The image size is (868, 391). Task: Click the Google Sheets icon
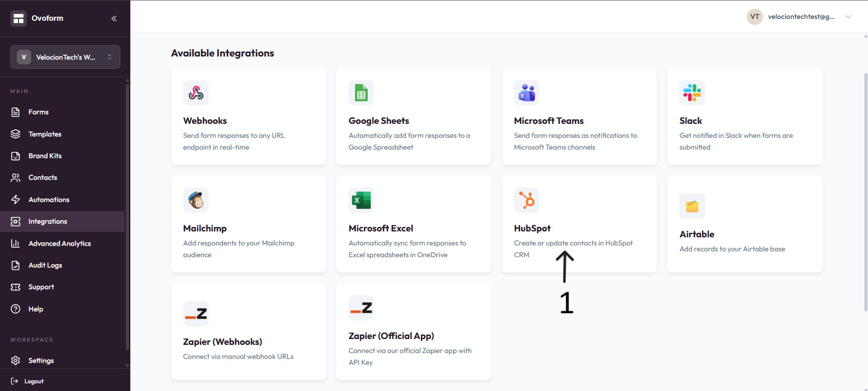tap(361, 93)
